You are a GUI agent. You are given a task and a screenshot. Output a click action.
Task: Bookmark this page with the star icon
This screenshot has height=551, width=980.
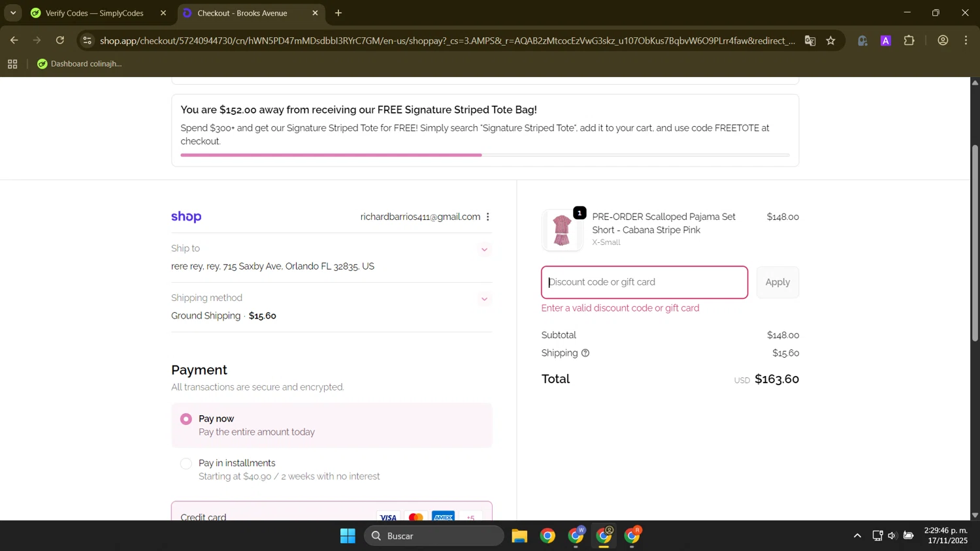[831, 40]
